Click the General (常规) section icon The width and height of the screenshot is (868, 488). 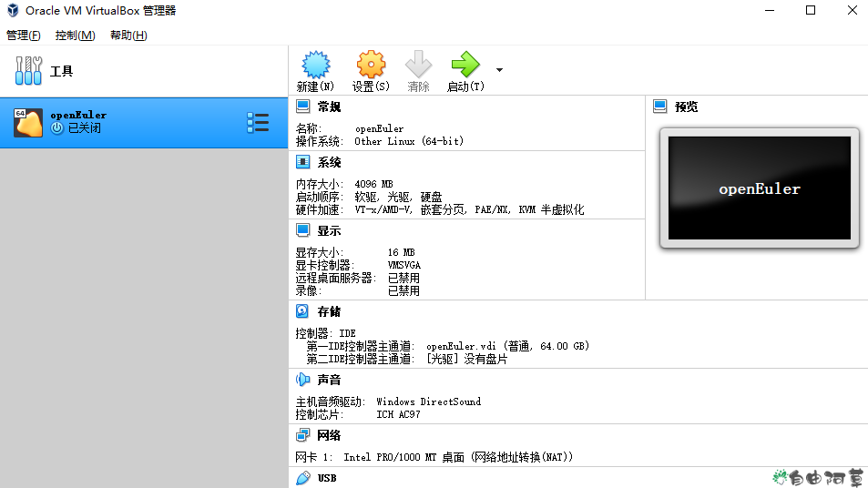coord(302,107)
